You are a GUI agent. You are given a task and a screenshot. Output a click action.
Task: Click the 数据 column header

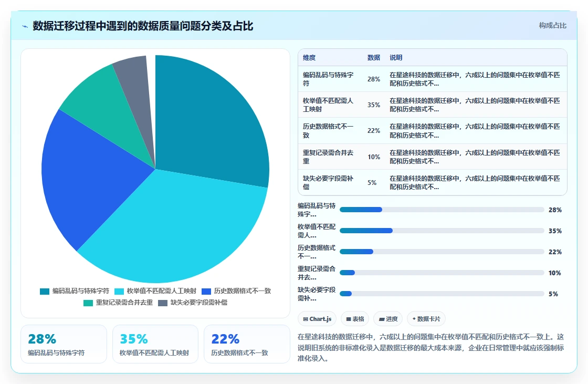pyautogui.click(x=374, y=57)
